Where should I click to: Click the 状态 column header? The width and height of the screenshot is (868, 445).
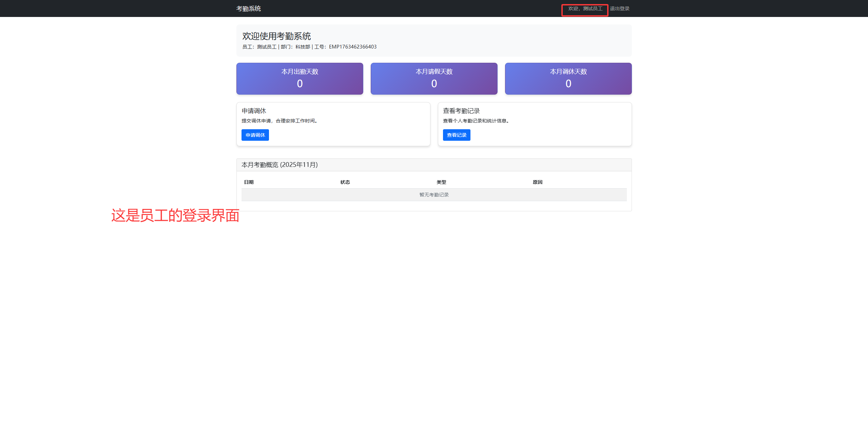pyautogui.click(x=345, y=182)
